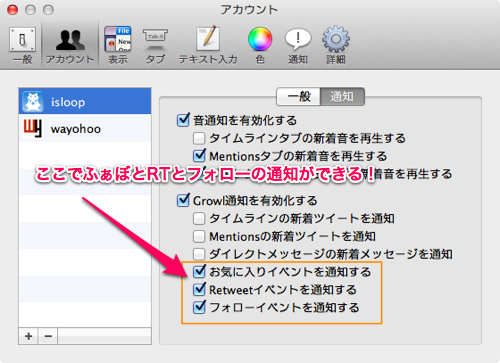Viewport: 500px width, 363px height.
Task: Open the 通知 speech bubble toolbar pane
Action: click(298, 46)
